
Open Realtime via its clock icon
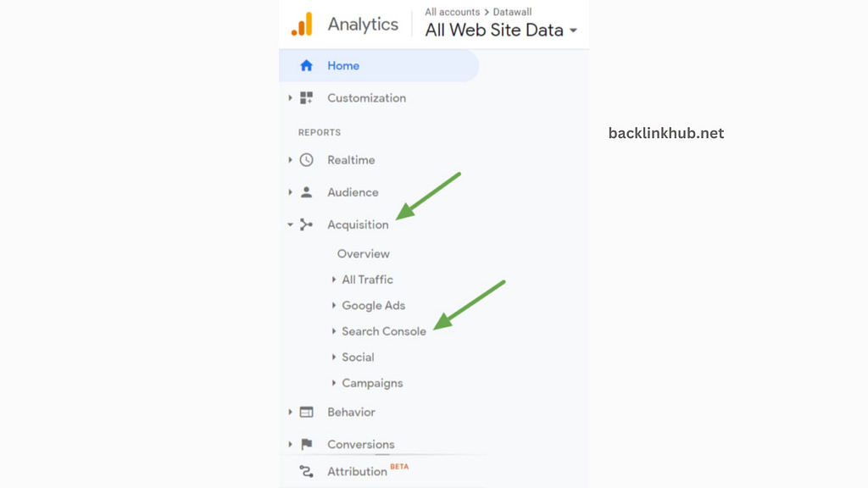306,159
